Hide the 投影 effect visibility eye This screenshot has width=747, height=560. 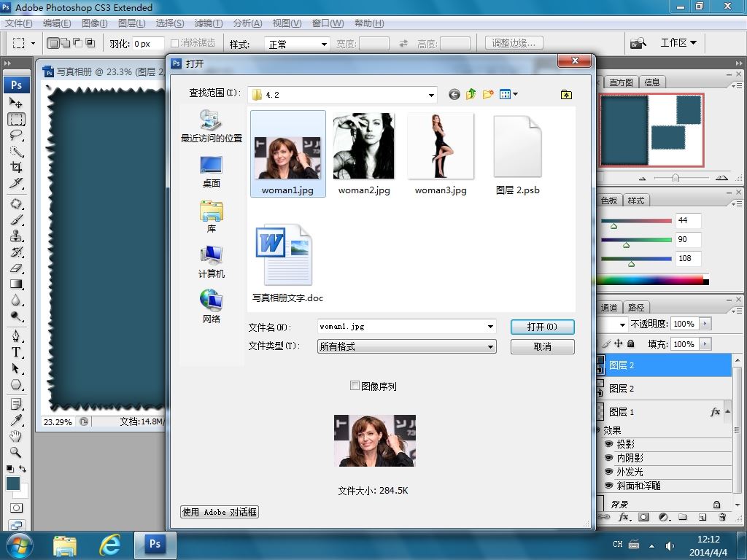click(608, 443)
